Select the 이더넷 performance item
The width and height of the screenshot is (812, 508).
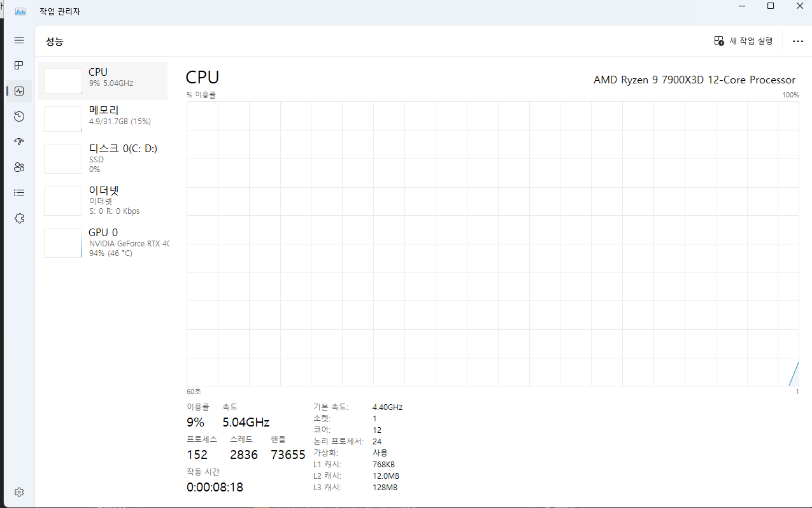(x=103, y=201)
